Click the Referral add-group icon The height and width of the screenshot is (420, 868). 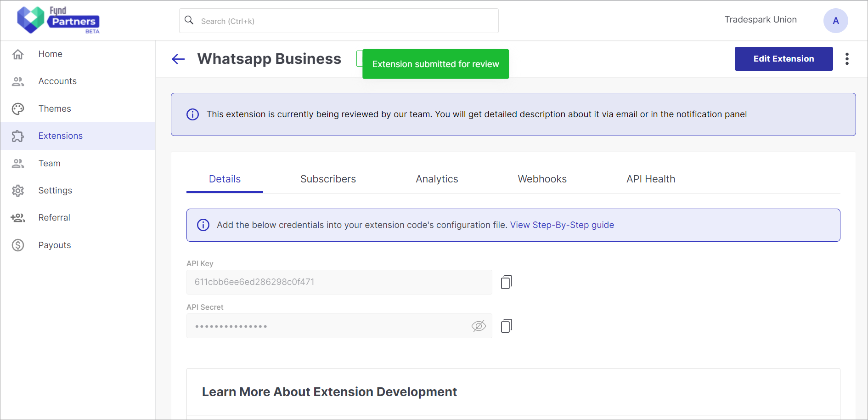pos(18,218)
